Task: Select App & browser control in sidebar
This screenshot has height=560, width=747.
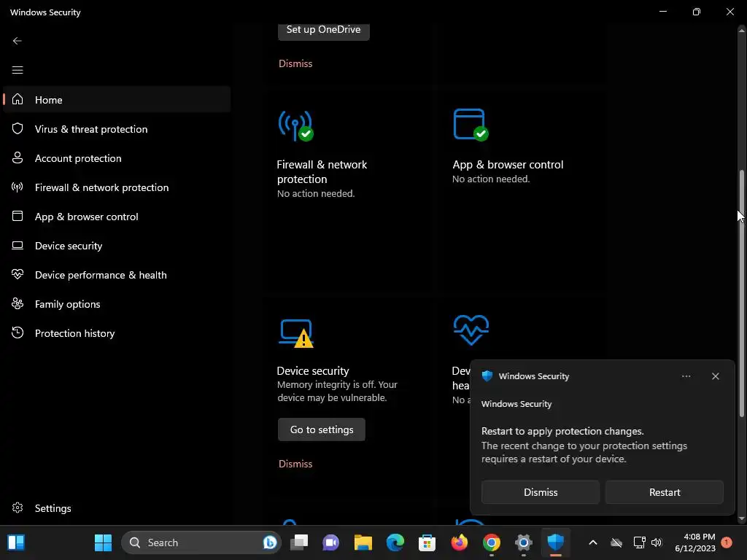Action: click(x=117, y=216)
